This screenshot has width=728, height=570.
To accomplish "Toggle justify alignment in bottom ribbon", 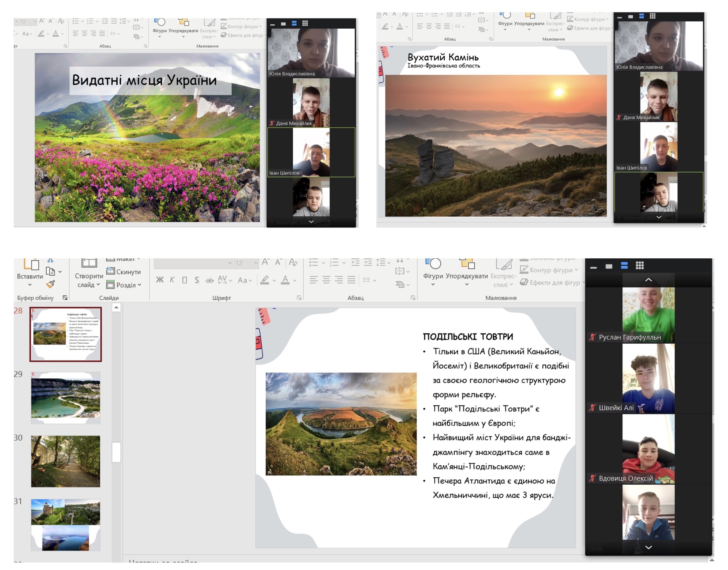I will (x=351, y=279).
